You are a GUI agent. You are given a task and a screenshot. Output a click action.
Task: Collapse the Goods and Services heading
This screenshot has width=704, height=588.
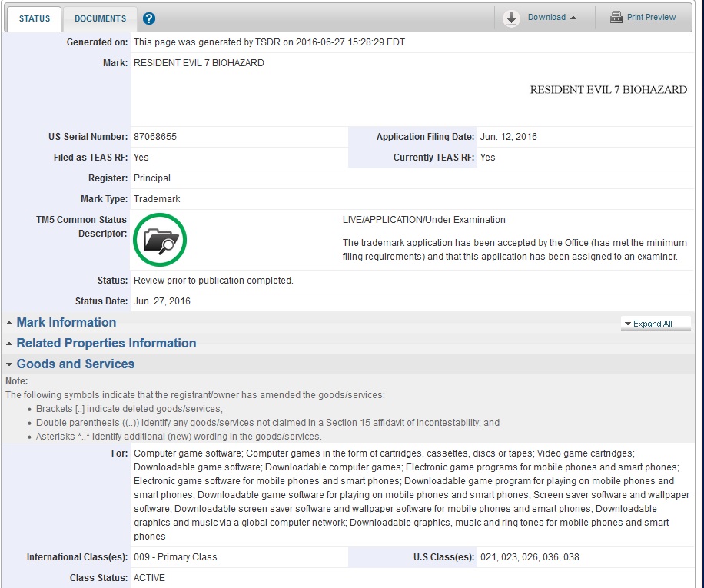coord(75,364)
